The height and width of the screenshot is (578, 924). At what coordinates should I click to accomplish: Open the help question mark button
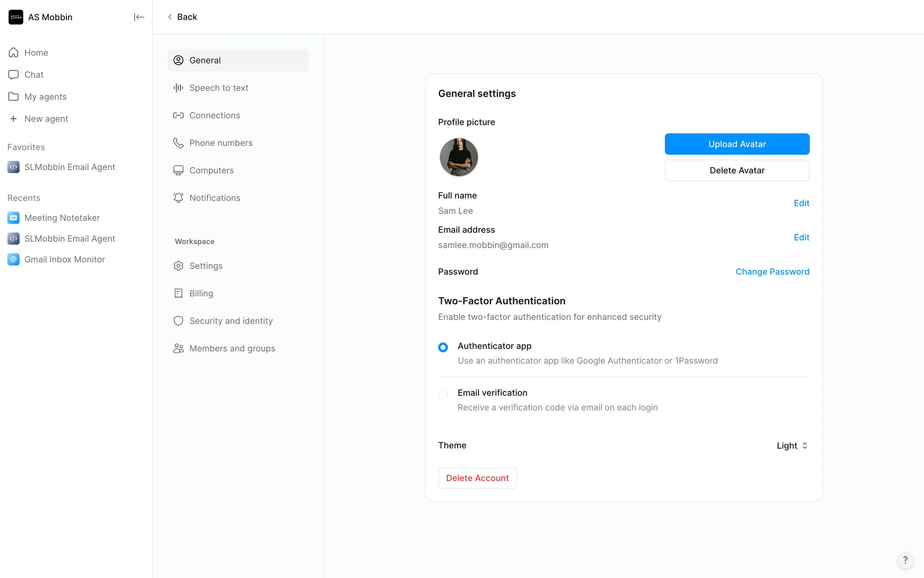(905, 560)
